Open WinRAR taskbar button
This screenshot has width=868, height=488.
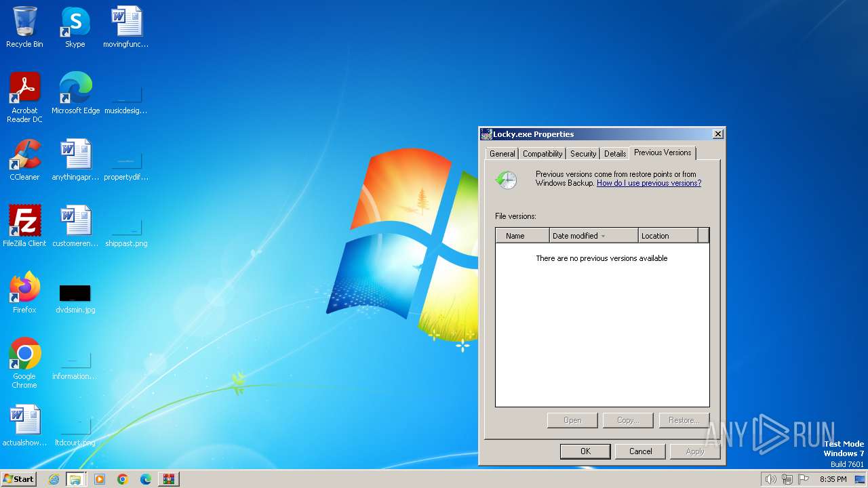pos(169,479)
